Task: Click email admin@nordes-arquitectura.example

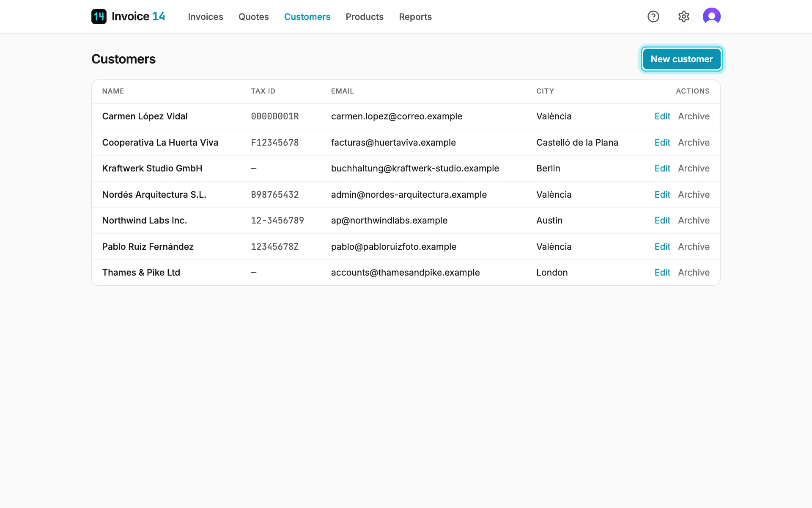Action: [409, 195]
